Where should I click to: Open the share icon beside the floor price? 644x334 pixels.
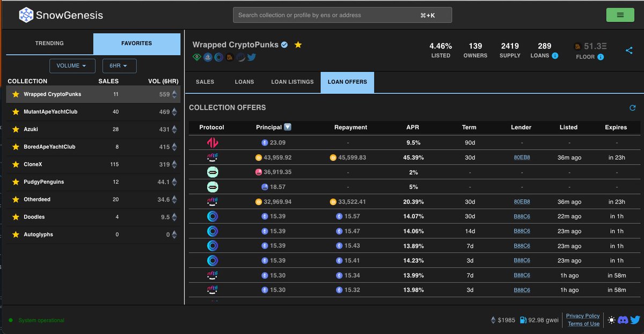(x=630, y=50)
